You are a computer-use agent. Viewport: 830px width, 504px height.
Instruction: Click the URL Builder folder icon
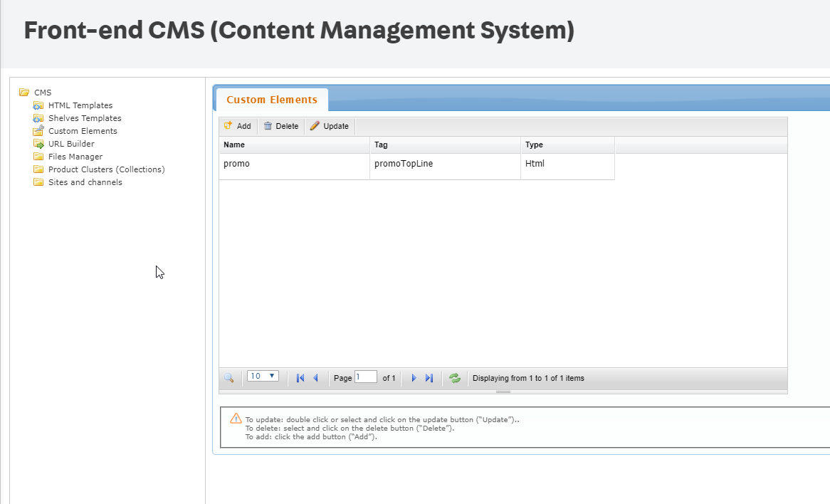coord(38,144)
